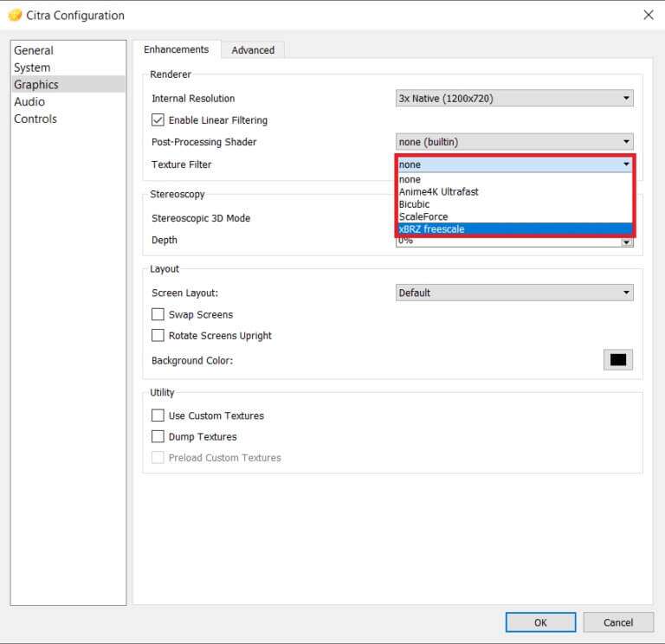The image size is (665, 644).
Task: Click the Depth spinbox down arrow
Action: pyautogui.click(x=627, y=242)
